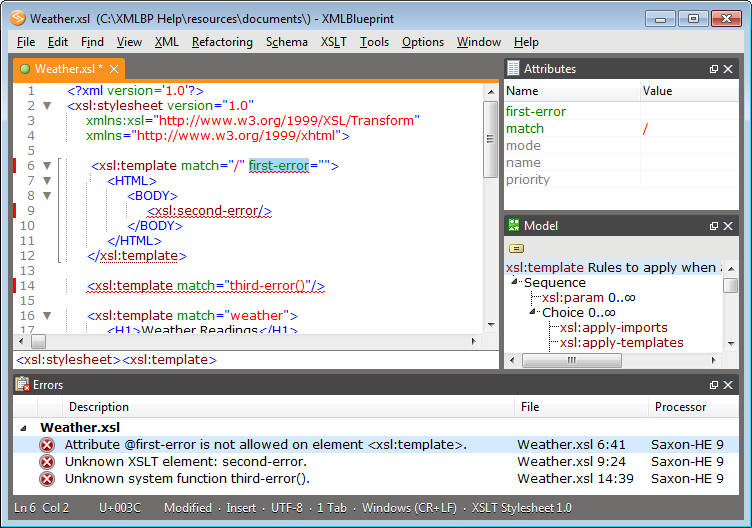Click the red error icon for third-error()
752x528 pixels.
47,479
